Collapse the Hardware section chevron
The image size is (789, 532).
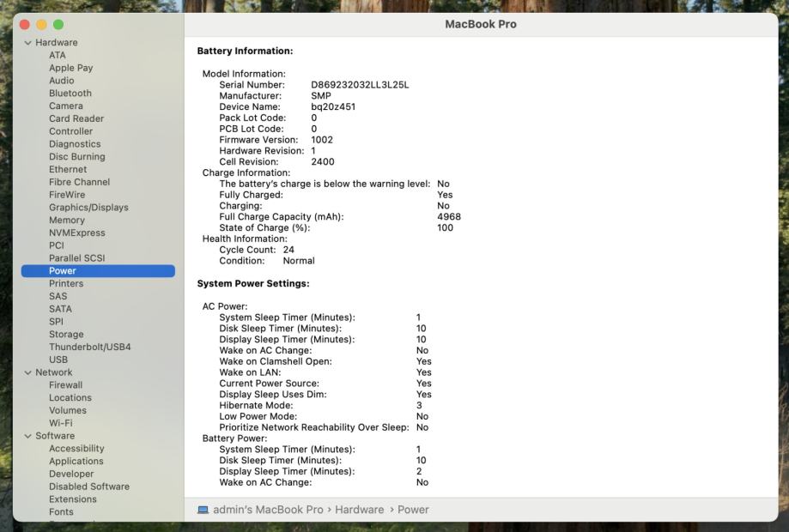27,43
